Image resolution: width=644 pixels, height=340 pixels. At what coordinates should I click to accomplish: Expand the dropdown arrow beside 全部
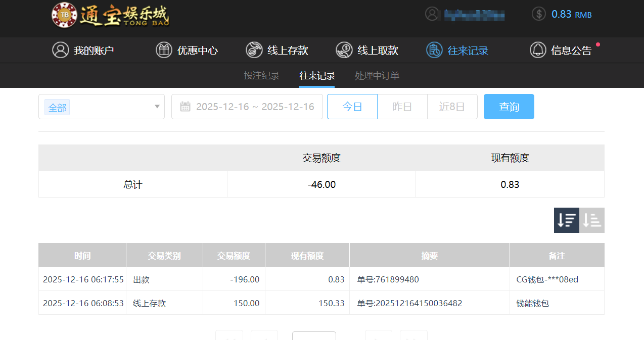[x=157, y=107]
